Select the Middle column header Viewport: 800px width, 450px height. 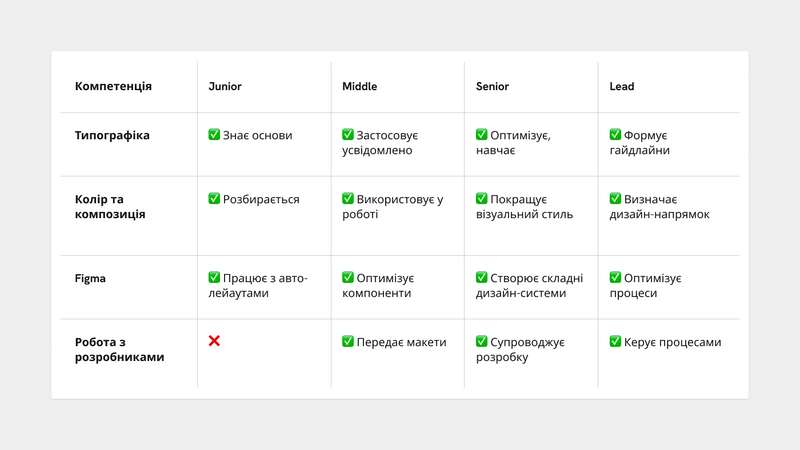click(360, 86)
